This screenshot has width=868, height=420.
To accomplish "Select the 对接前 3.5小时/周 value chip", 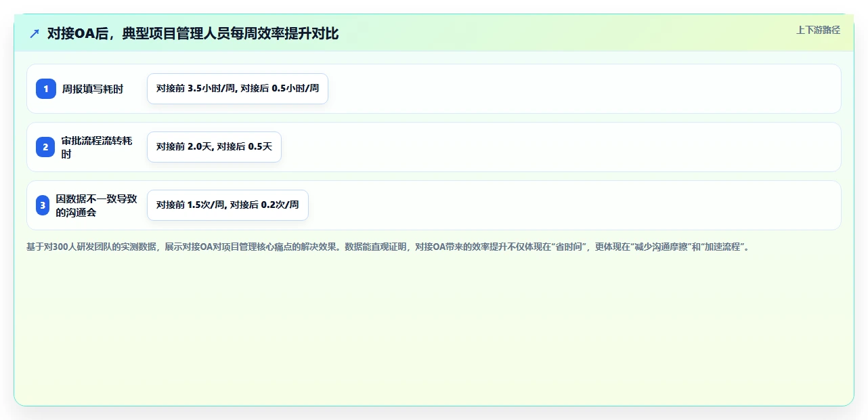I will point(238,89).
